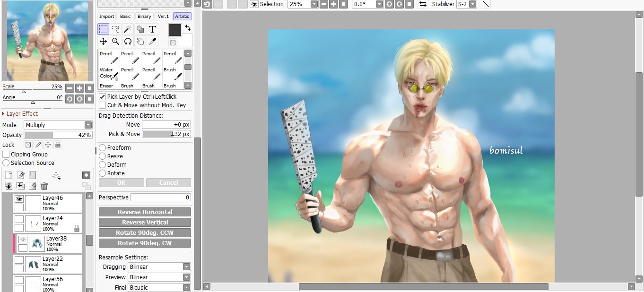Enable the Clipping Group checkbox

click(x=6, y=155)
